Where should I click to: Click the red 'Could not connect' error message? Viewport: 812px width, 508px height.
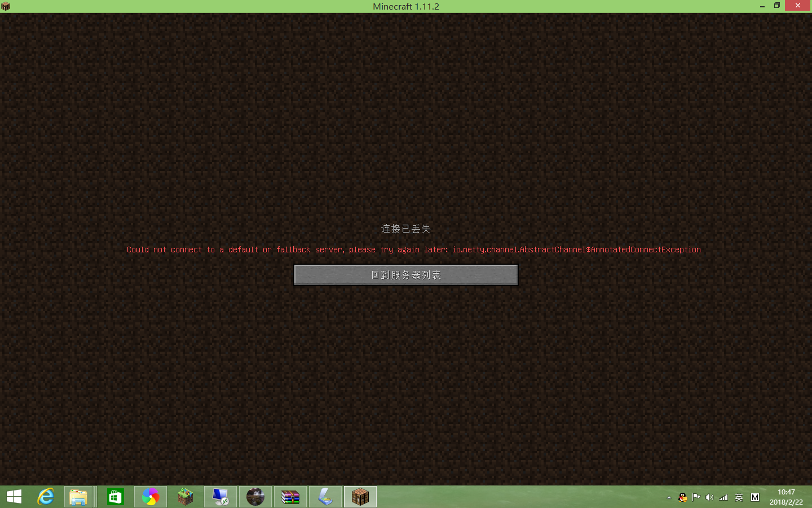[x=414, y=249]
